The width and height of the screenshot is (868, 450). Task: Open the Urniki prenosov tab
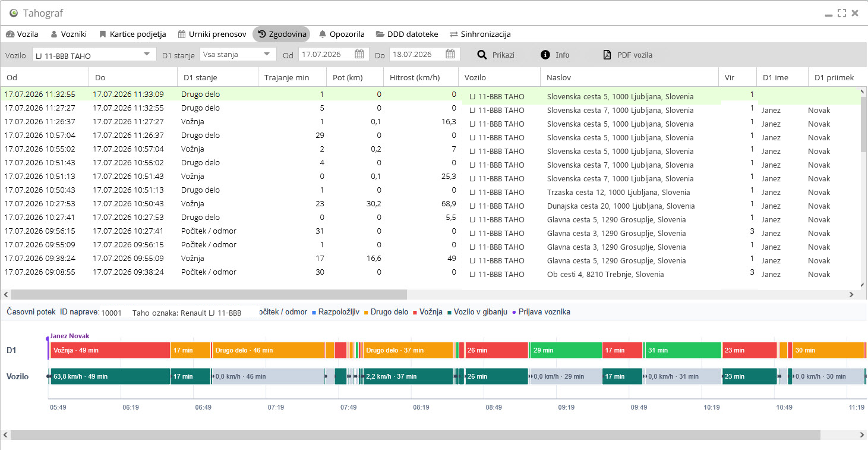coord(212,34)
